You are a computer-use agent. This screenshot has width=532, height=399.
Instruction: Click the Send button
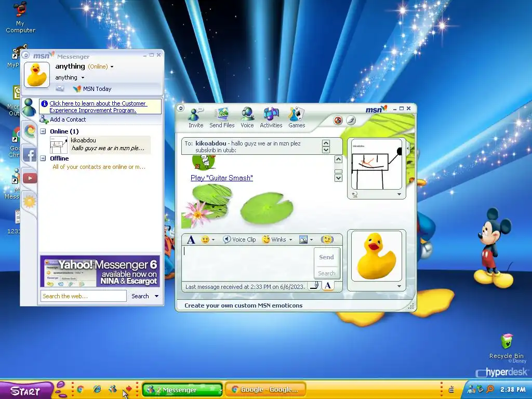click(x=326, y=257)
